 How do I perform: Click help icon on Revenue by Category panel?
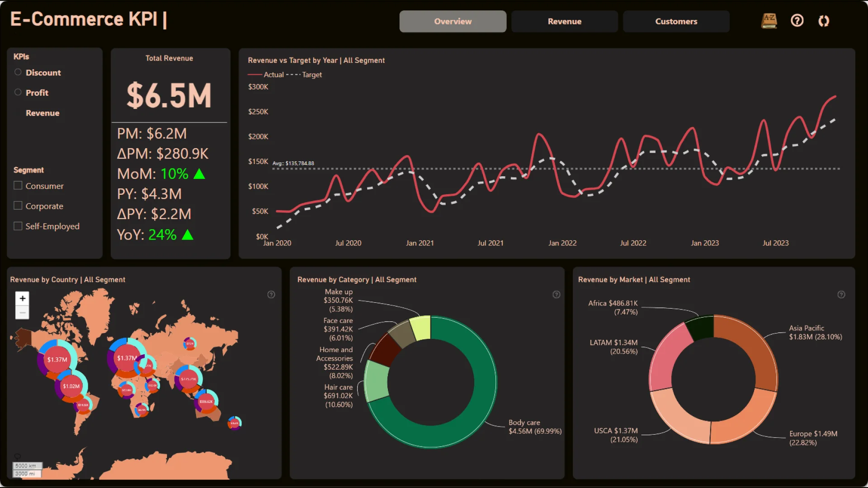pos(557,295)
